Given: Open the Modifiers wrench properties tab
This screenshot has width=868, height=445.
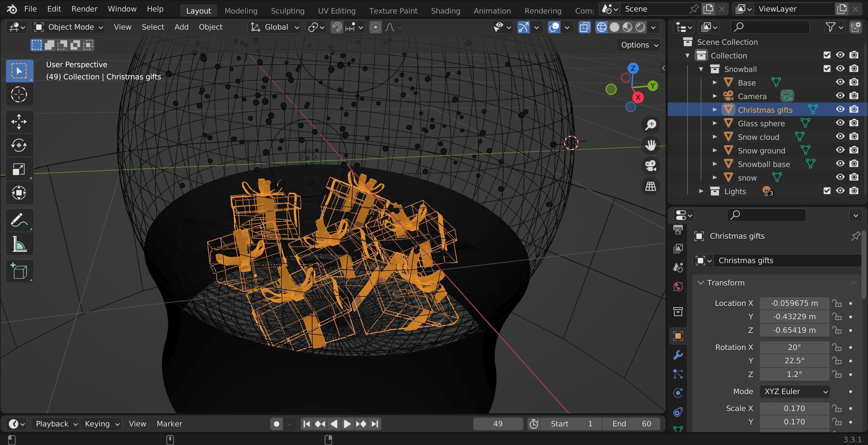Looking at the screenshot, I should click(678, 355).
